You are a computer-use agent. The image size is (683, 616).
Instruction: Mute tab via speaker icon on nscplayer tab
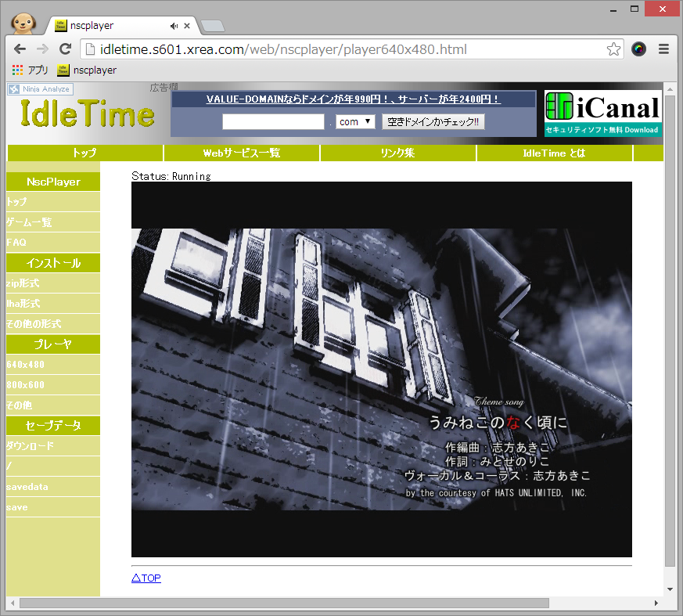pyautogui.click(x=174, y=26)
